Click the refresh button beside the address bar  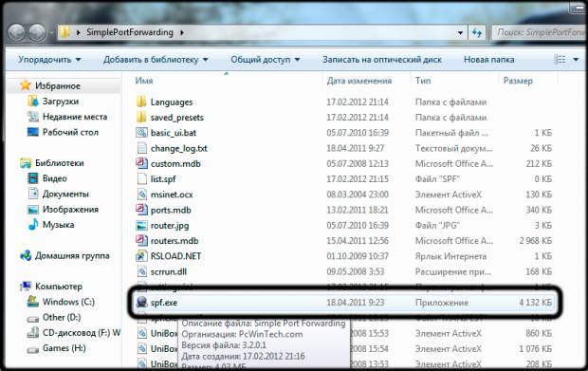point(477,32)
